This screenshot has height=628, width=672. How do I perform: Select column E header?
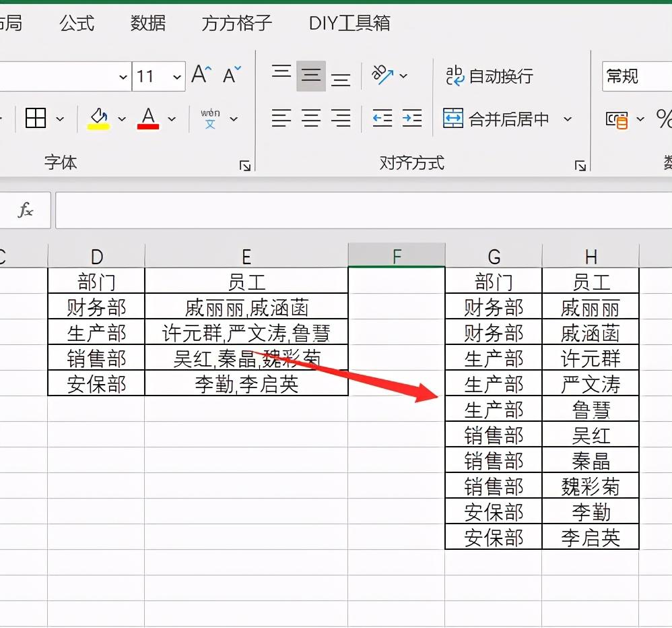(x=246, y=257)
